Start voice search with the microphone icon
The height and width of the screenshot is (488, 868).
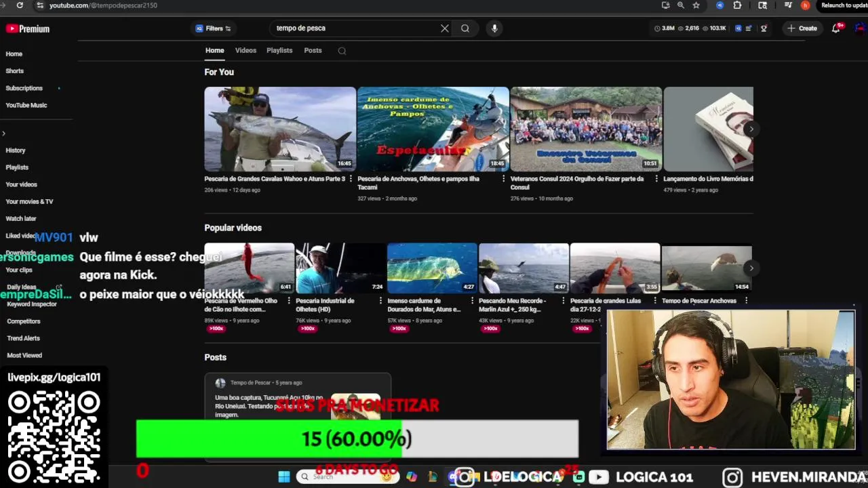(x=494, y=28)
